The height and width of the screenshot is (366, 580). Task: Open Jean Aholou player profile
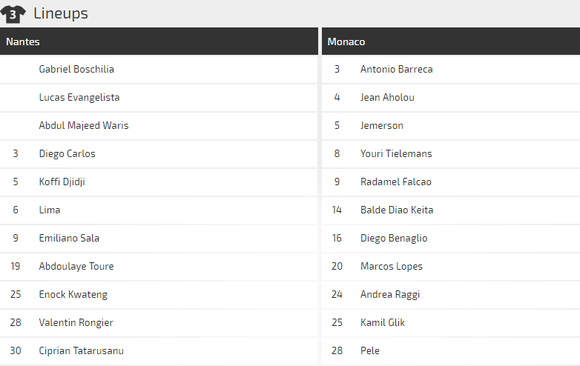(x=387, y=97)
